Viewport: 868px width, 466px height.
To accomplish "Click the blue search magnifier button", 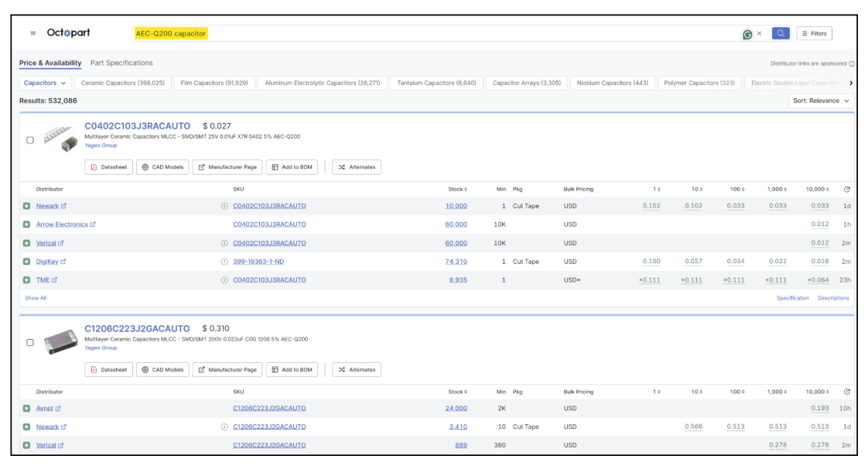I will [x=781, y=33].
